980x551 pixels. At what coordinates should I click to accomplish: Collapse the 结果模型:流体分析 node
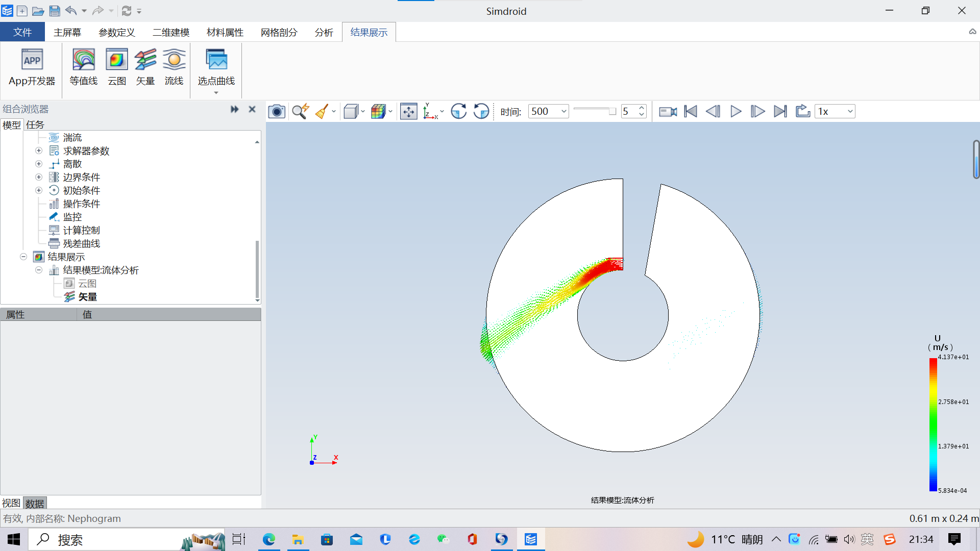tap(39, 270)
